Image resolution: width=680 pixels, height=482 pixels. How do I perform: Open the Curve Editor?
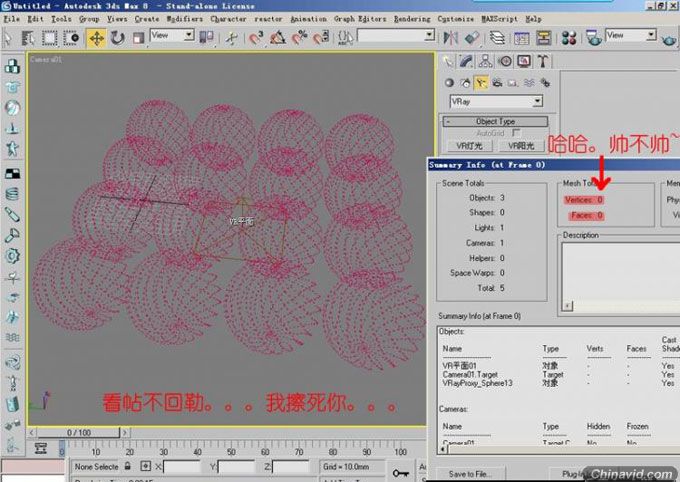pos(522,38)
